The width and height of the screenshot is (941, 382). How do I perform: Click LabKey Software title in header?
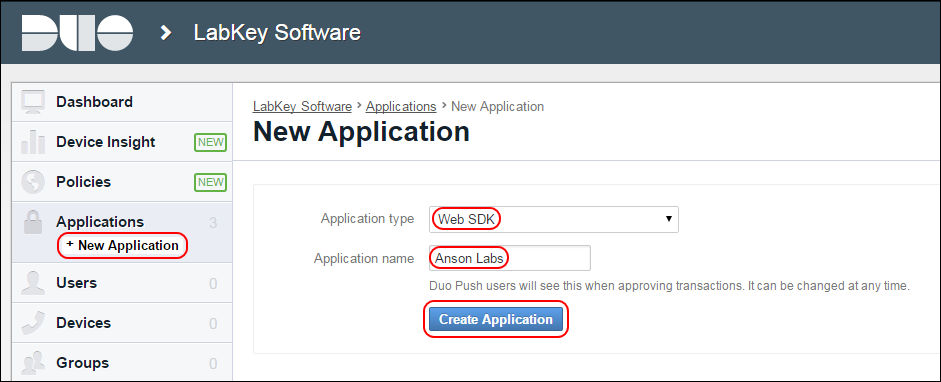(277, 32)
